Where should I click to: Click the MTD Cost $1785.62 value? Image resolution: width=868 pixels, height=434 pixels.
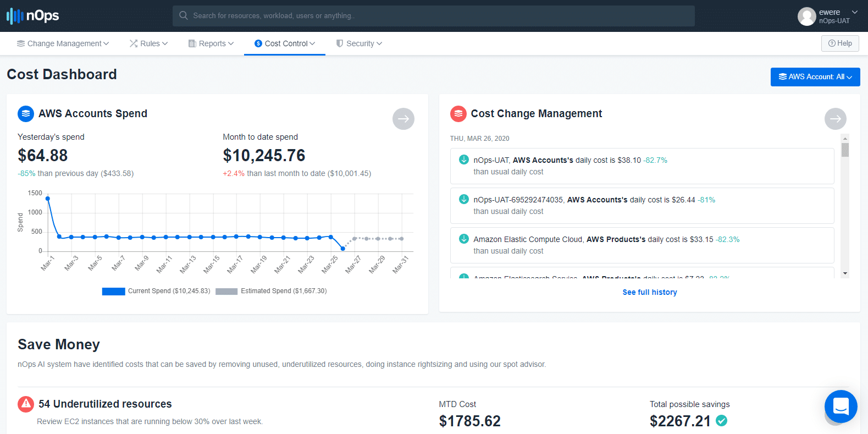pyautogui.click(x=470, y=421)
